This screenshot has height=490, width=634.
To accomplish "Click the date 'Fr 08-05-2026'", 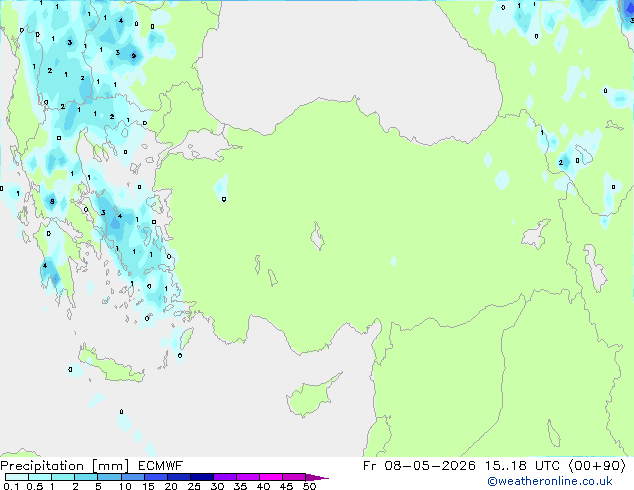I will (419, 466).
